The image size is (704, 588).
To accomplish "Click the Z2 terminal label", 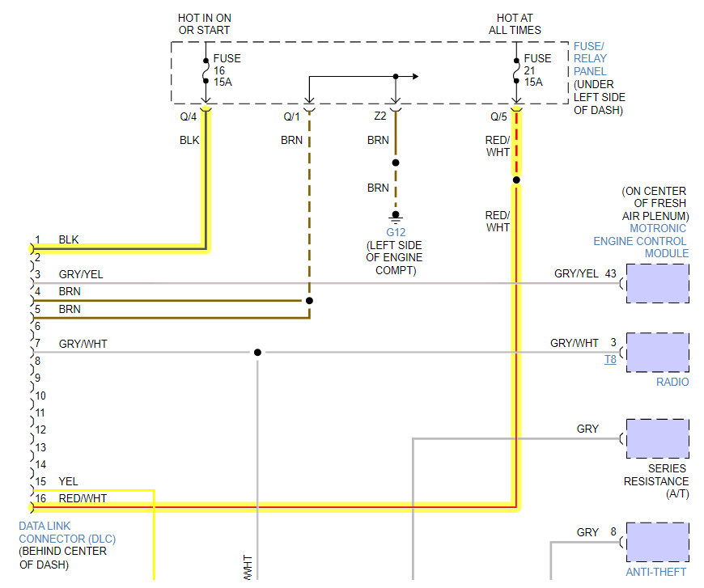I will tap(380, 116).
